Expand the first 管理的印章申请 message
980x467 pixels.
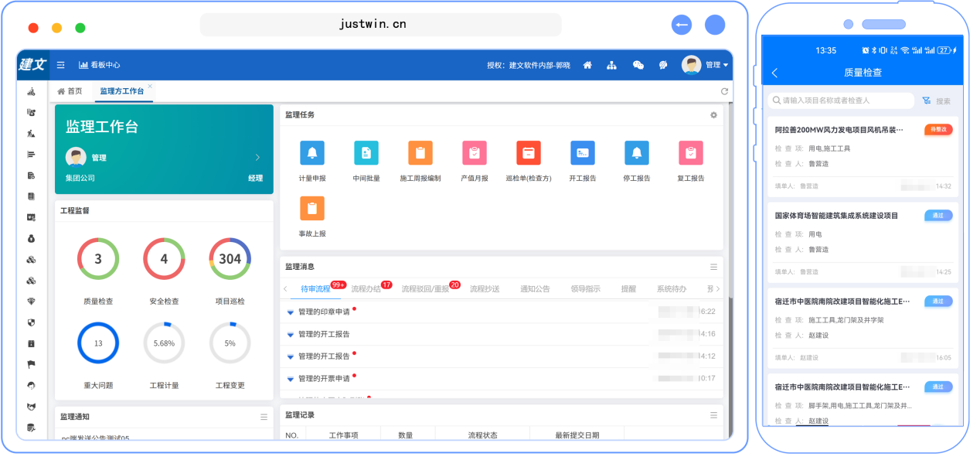tap(291, 312)
